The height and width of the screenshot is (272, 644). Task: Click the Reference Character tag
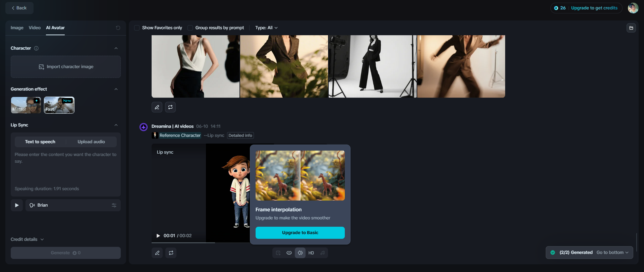(180, 135)
